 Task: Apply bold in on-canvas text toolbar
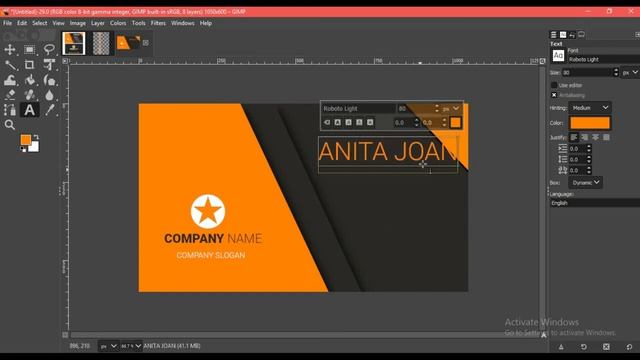click(338, 122)
